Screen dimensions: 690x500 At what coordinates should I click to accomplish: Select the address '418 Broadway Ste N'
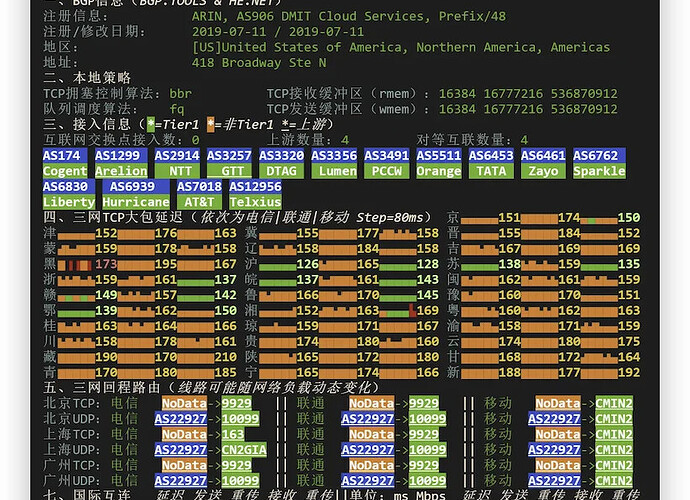coord(259,62)
